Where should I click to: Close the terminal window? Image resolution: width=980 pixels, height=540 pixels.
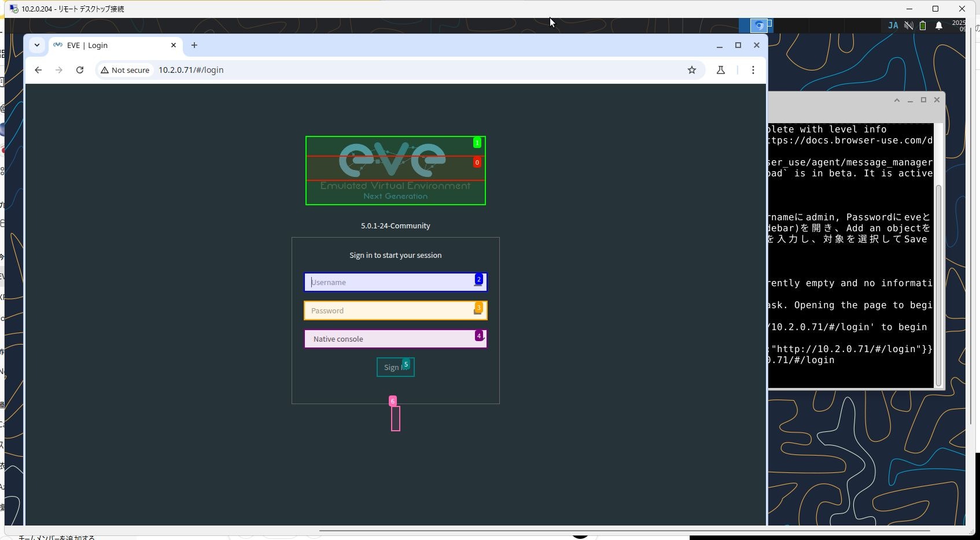tap(937, 100)
